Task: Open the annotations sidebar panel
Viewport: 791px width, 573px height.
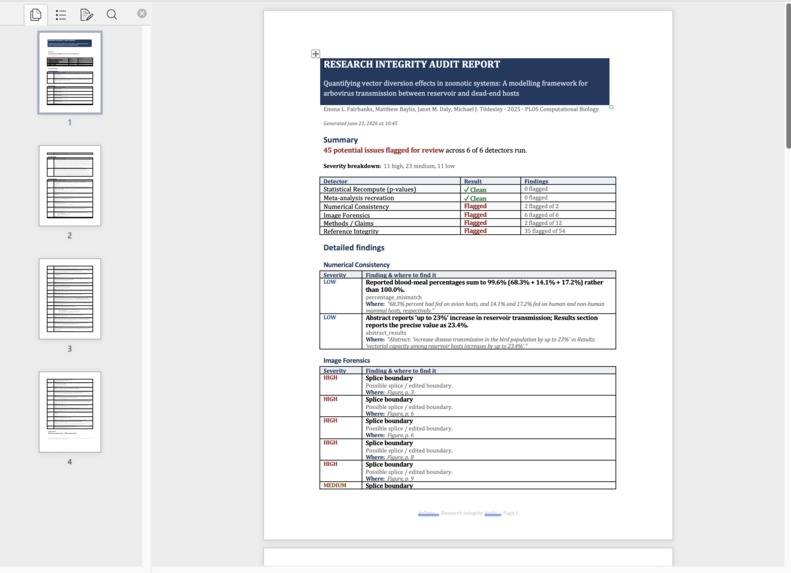Action: (x=86, y=15)
